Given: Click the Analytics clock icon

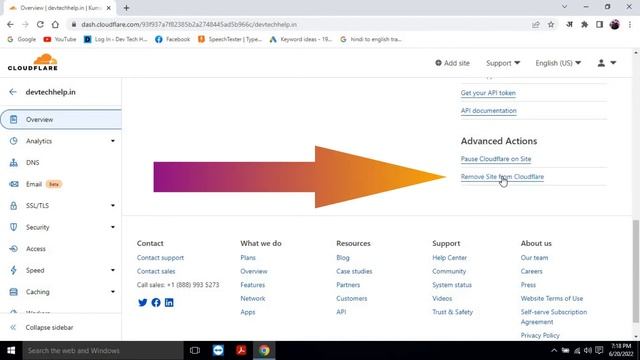Looking at the screenshot, I should point(13,141).
